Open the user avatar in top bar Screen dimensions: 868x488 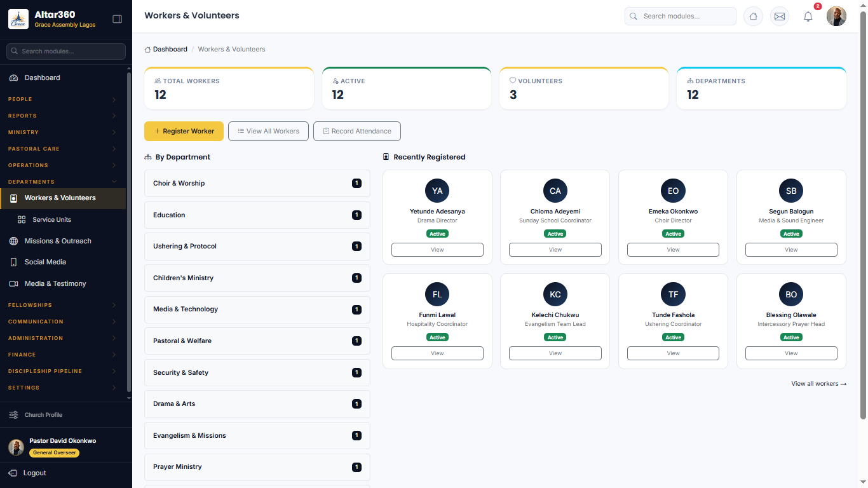click(836, 17)
